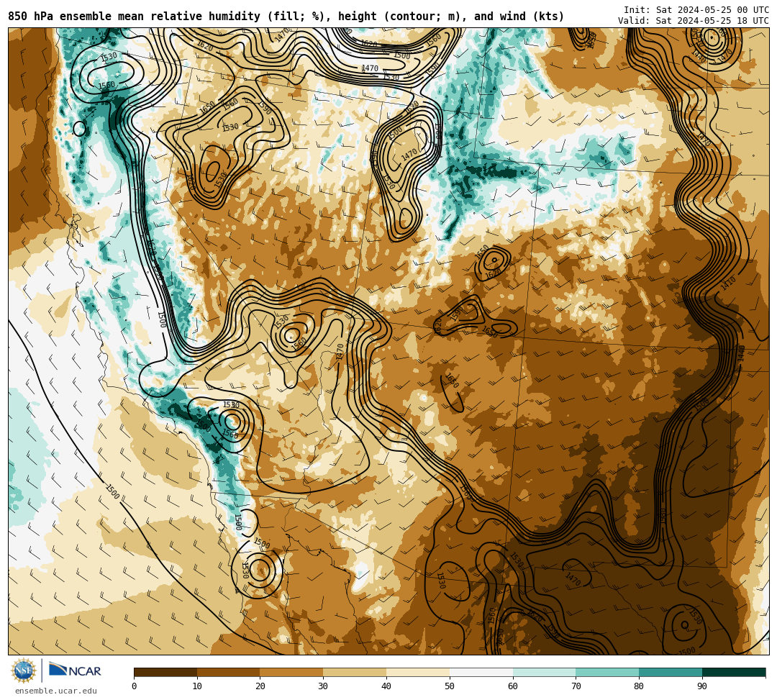Click the NCAR logo

[75, 671]
